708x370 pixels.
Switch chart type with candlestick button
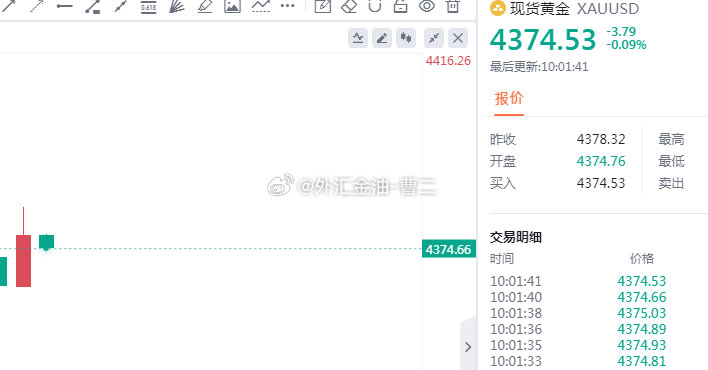click(406, 38)
